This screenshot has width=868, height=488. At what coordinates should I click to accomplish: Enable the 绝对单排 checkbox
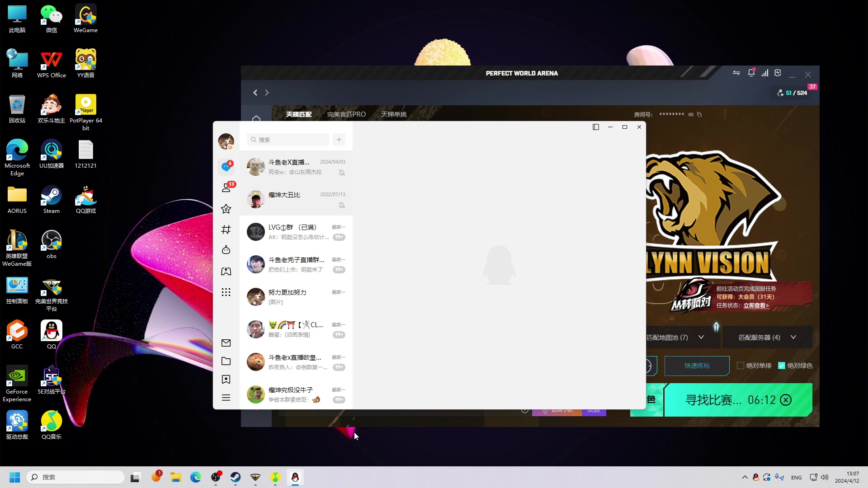tap(740, 366)
